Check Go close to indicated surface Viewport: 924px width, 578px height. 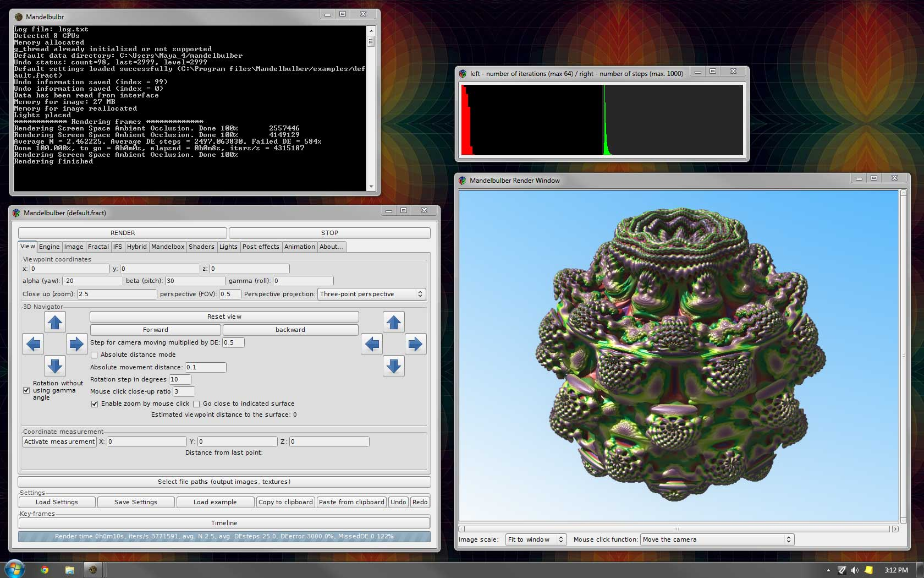tap(196, 403)
